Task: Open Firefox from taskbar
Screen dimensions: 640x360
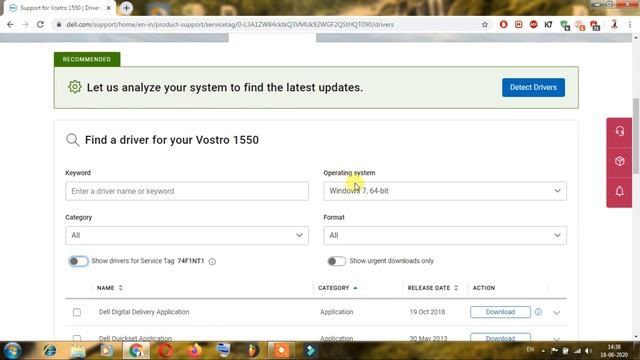Action: pyautogui.click(x=194, y=350)
